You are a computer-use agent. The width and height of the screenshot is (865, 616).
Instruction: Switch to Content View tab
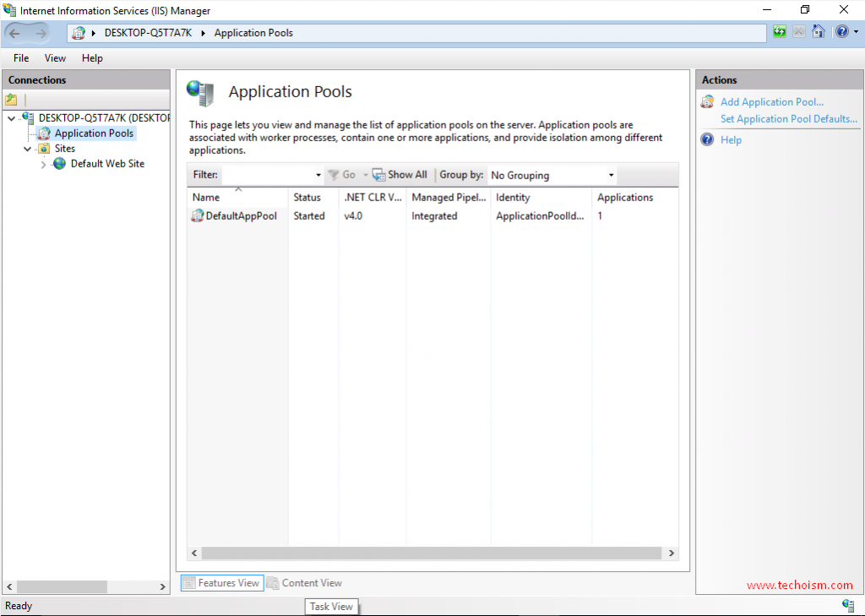[x=304, y=583]
